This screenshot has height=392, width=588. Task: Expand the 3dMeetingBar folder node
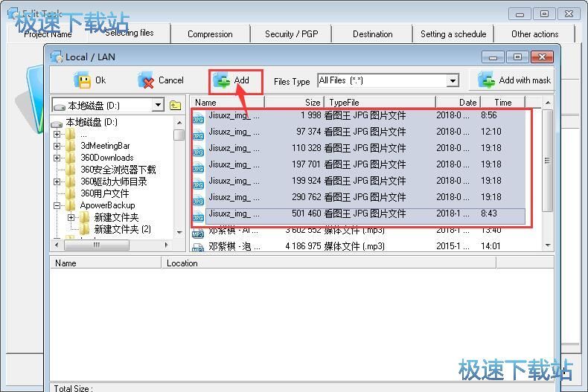57,146
